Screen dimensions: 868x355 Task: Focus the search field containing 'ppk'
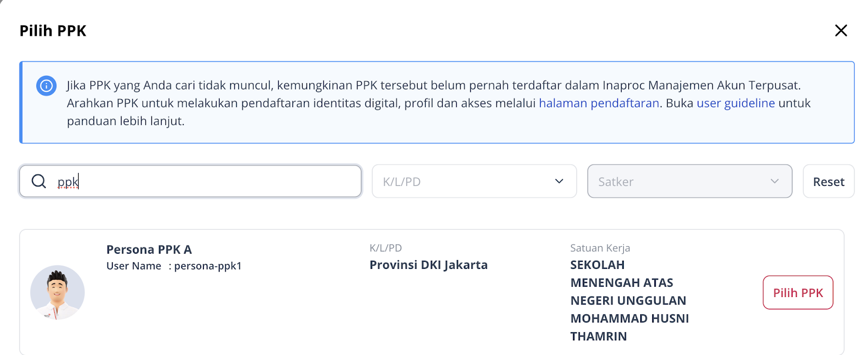click(x=190, y=181)
